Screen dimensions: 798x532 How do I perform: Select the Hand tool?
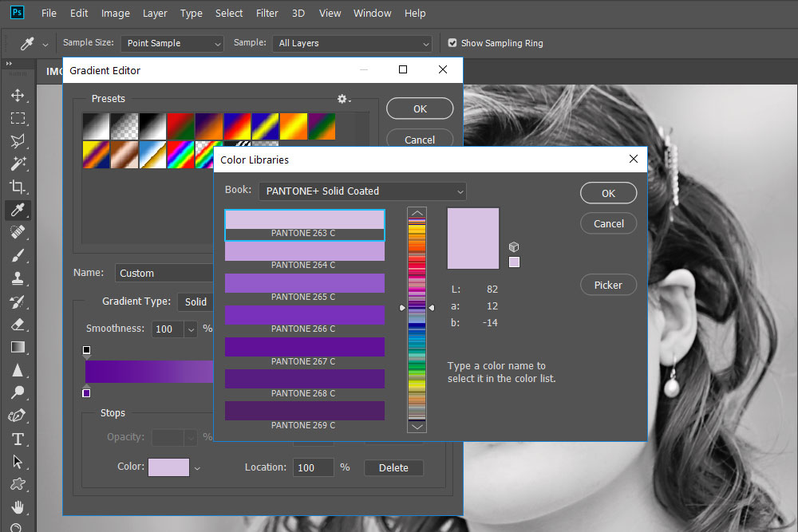18,507
